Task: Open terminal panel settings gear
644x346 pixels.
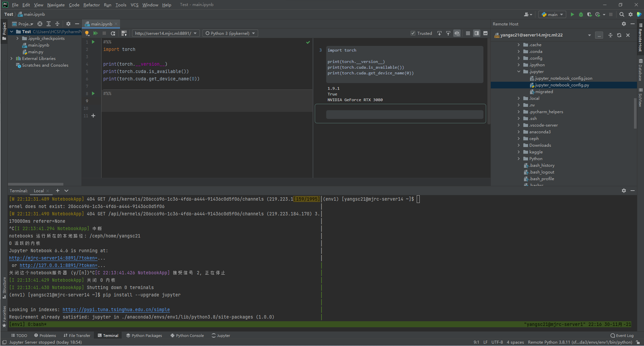Action: (624, 191)
